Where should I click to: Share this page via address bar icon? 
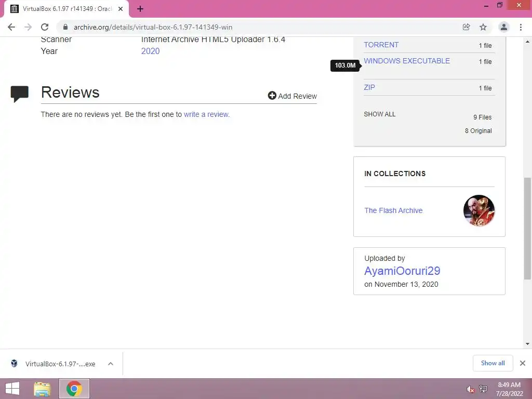(466, 27)
